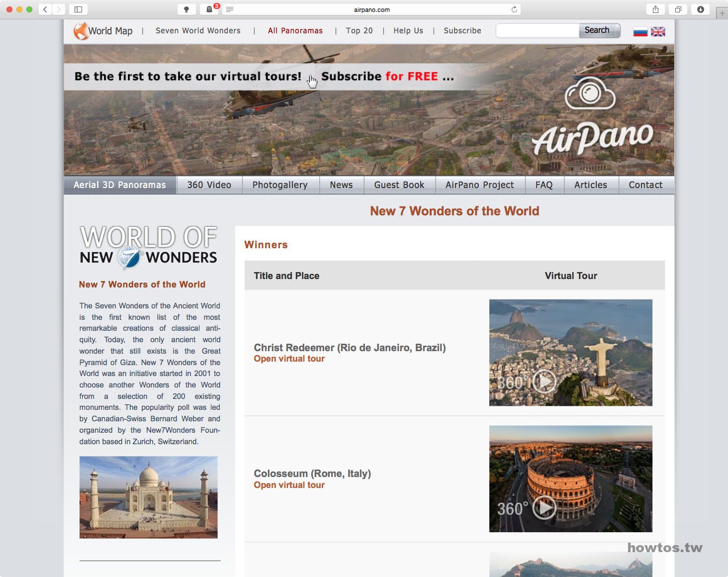Select 360 Video tab
This screenshot has height=577, width=728.
[209, 185]
